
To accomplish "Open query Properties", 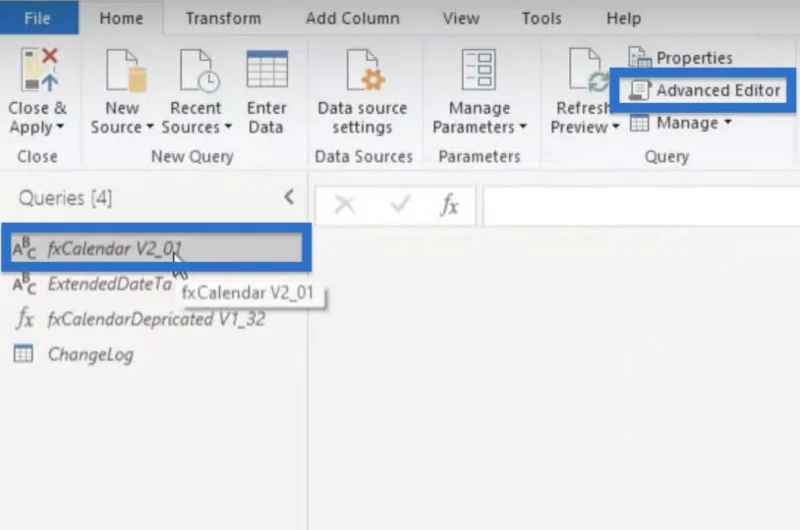I will coord(681,58).
